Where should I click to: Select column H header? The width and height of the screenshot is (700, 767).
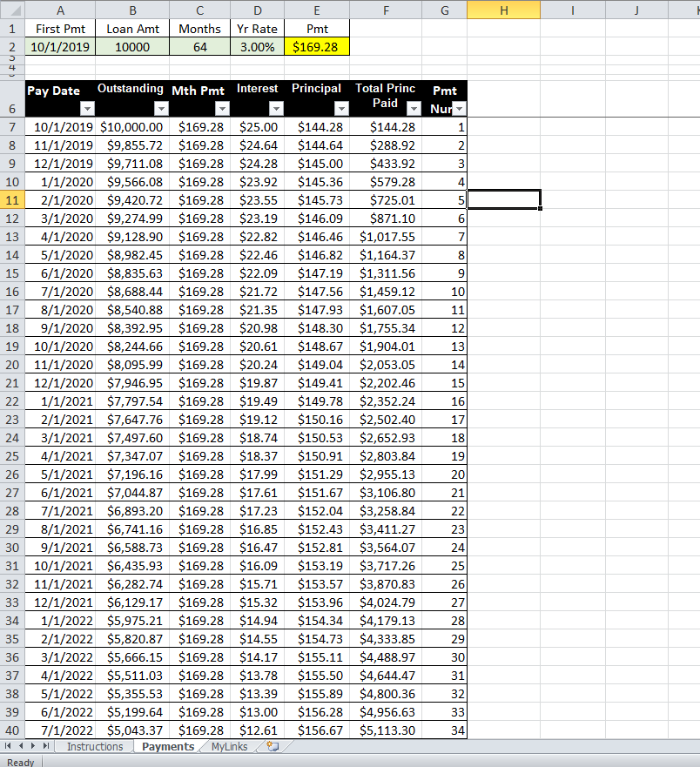coord(504,10)
